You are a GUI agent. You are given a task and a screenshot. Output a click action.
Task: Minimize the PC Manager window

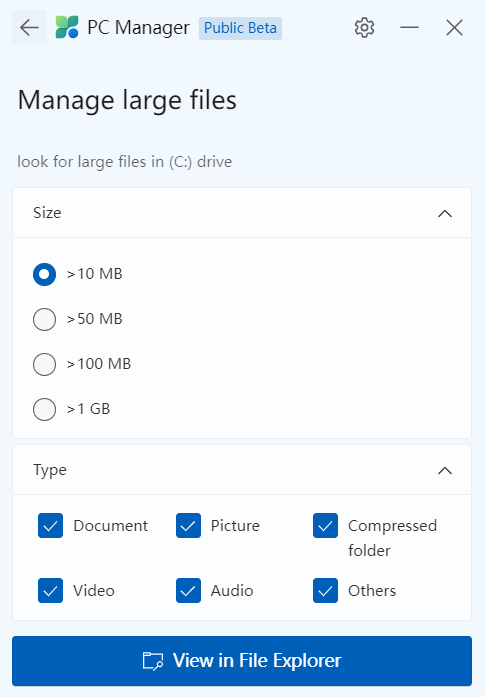(409, 28)
